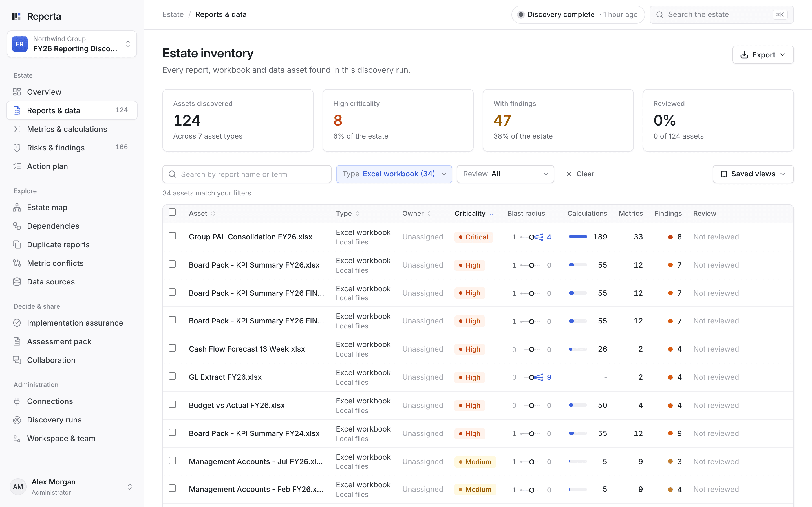Select the Cash Flow Forecast 13 Week row checkbox
The image size is (812, 507).
coord(172,348)
